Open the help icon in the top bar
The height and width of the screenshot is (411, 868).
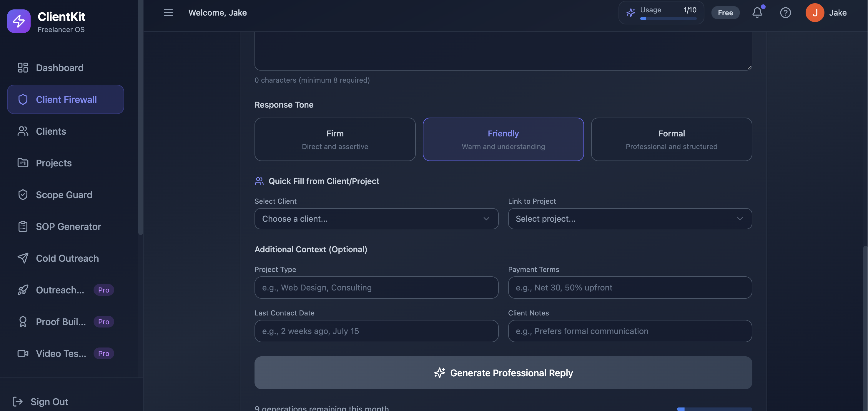click(785, 12)
